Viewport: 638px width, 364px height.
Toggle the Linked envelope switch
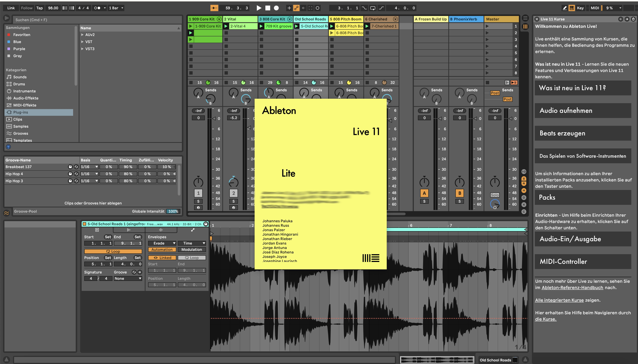point(162,258)
